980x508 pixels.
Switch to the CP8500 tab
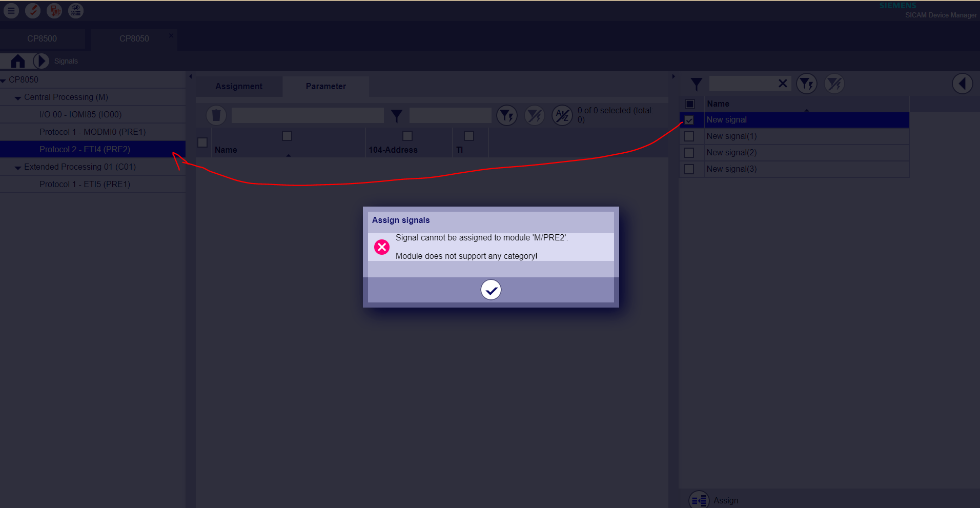pyautogui.click(x=42, y=38)
